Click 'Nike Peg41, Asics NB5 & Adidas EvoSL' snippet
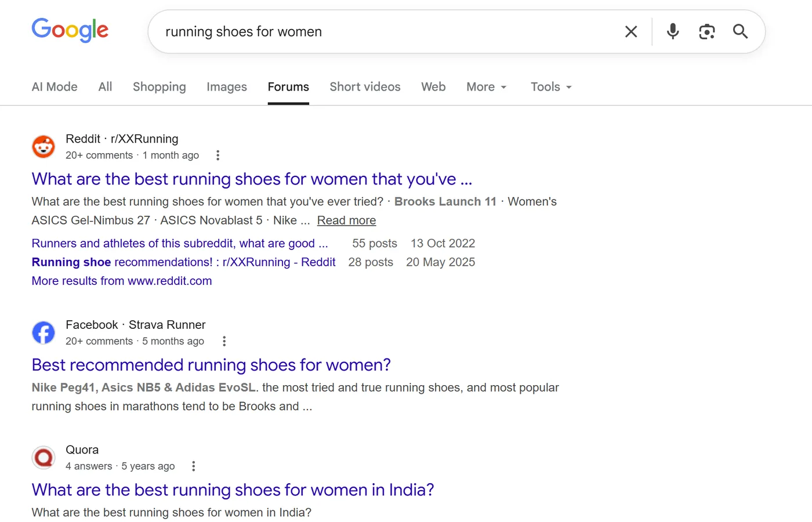The image size is (812, 522). coord(143,387)
